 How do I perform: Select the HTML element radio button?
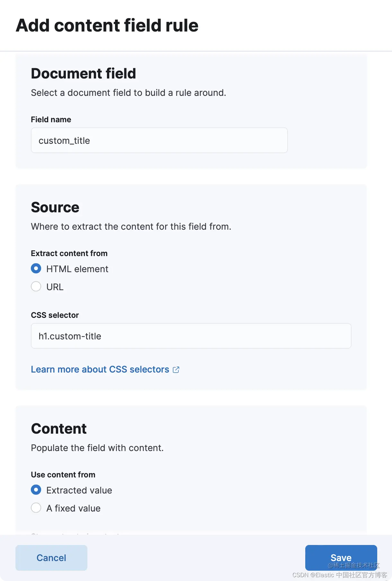coord(36,269)
